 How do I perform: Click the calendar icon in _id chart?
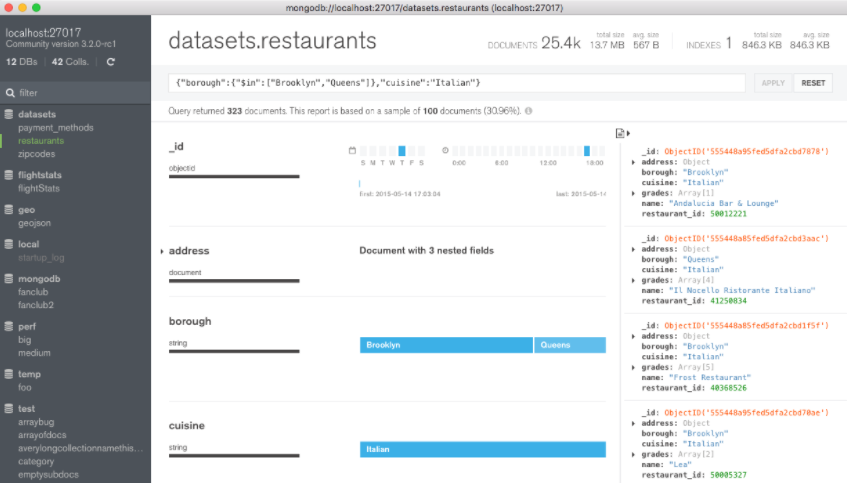tap(352, 150)
